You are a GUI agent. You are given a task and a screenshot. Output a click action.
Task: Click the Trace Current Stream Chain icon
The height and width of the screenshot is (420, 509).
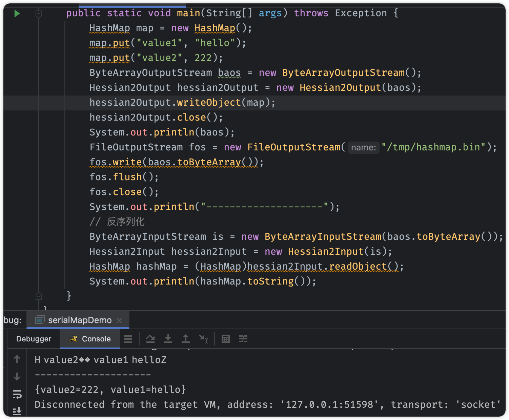[x=243, y=339]
